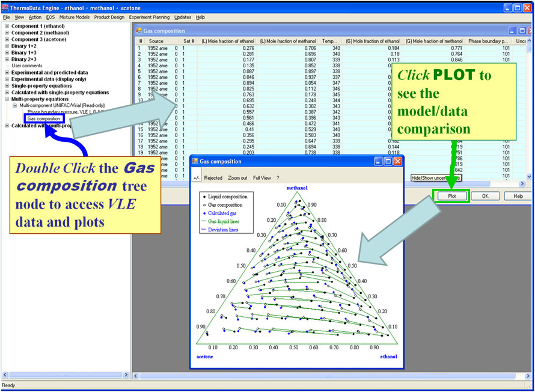This screenshot has height=392, width=535.
Task: Click (L) Mole fraction of methanol header
Action: pyautogui.click(x=287, y=41)
